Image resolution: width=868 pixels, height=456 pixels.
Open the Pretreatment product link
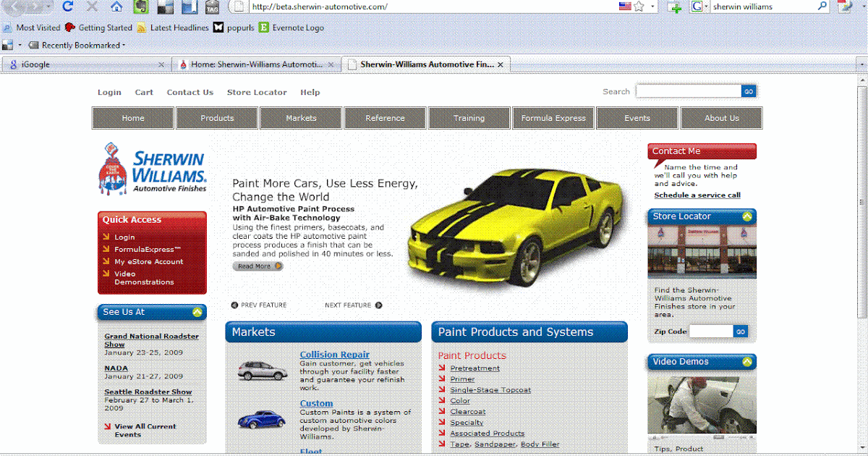pos(475,368)
